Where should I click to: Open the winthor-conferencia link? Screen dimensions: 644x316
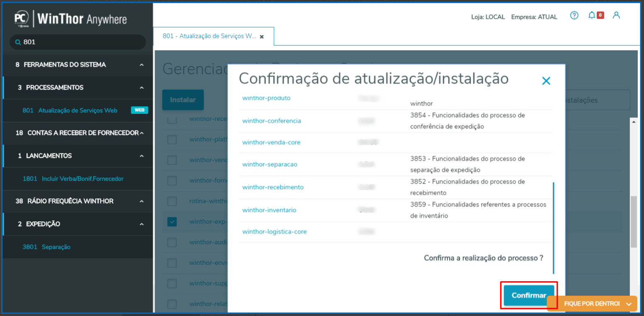click(x=272, y=121)
